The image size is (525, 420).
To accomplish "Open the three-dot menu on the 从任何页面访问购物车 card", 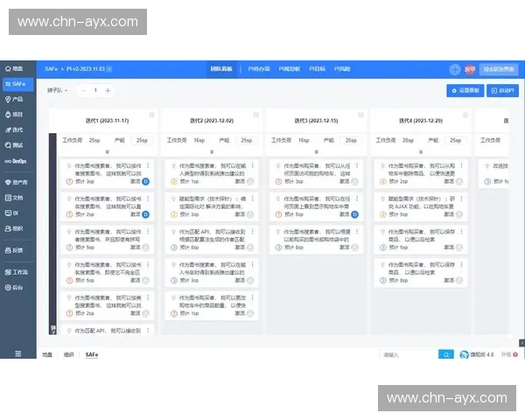I will click(357, 165).
